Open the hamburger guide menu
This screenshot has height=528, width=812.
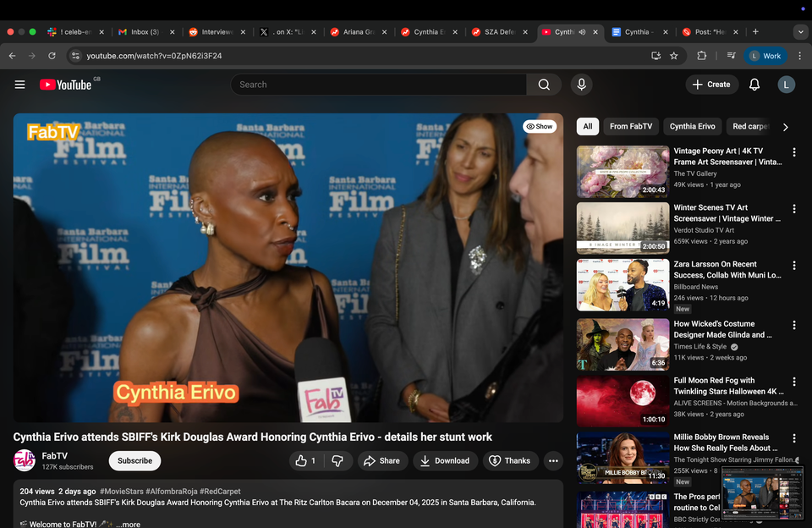pyautogui.click(x=19, y=85)
